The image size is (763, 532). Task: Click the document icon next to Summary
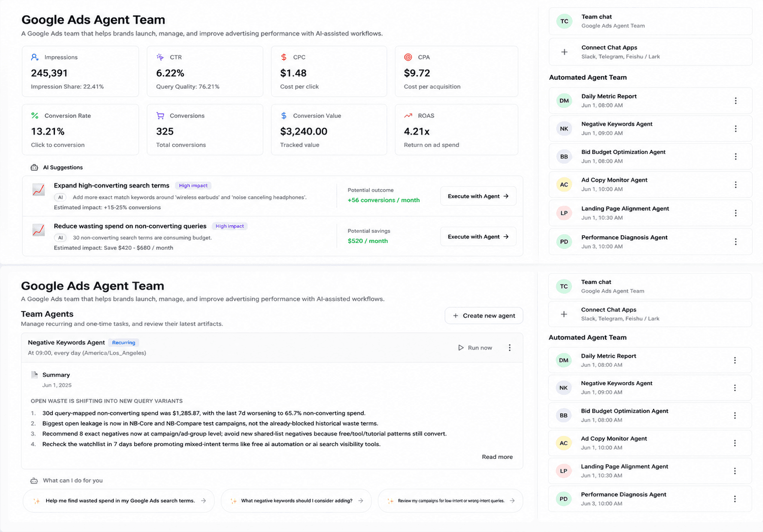pos(35,375)
